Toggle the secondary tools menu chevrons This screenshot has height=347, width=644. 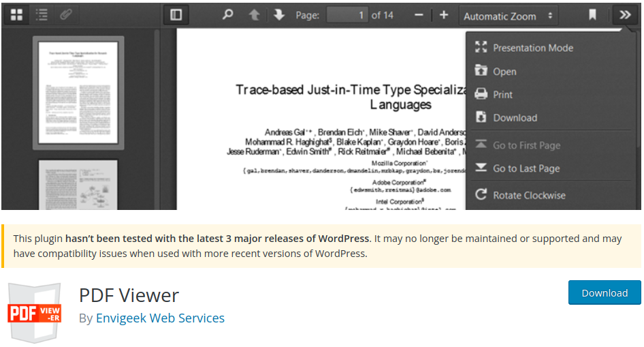coord(625,15)
